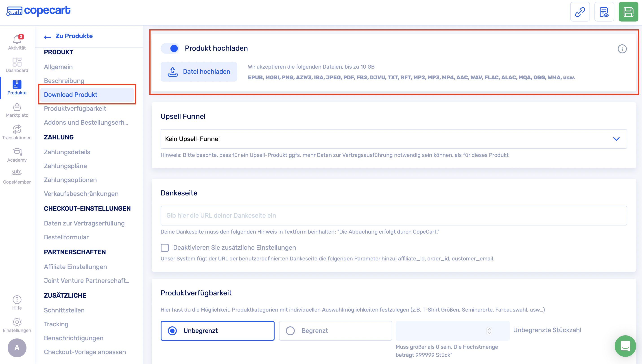Open the product preview icon
The width and height of the screenshot is (642, 364).
604,12
